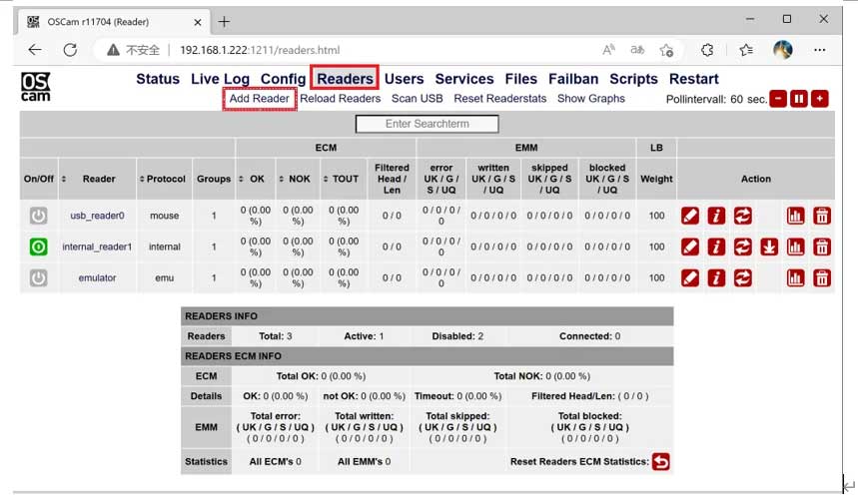Open the favorites list icon
The width and height of the screenshot is (858, 504).
point(746,50)
